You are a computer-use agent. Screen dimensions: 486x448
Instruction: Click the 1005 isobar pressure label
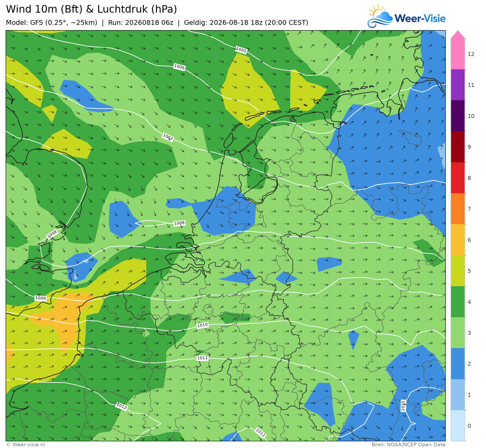(241, 50)
